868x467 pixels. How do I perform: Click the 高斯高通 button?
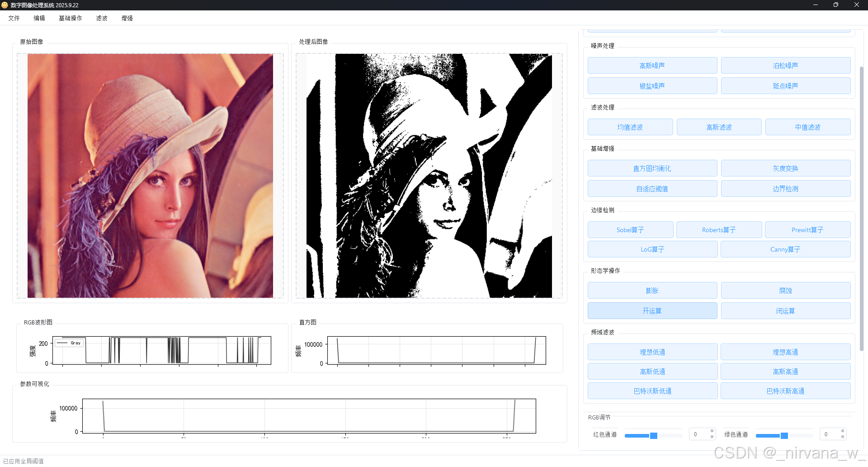pyautogui.click(x=785, y=372)
